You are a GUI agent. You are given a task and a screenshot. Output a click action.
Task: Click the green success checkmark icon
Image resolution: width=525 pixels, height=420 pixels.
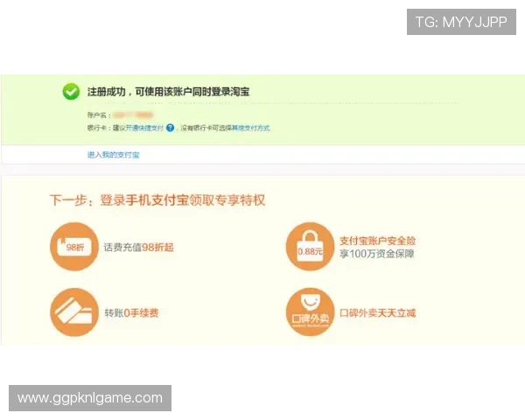71,91
